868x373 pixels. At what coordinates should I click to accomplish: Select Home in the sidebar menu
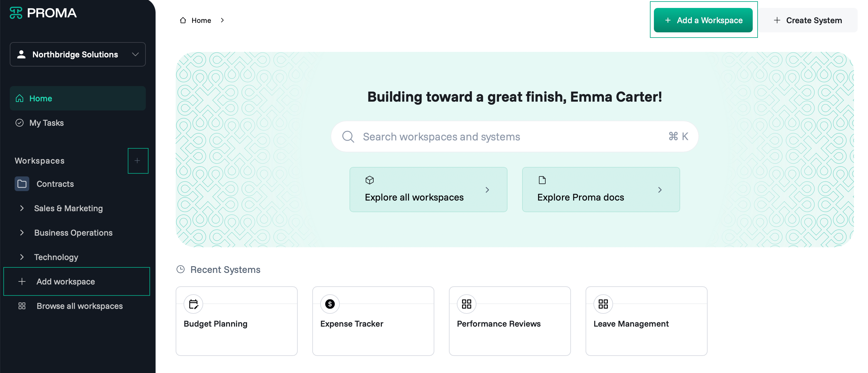click(78, 98)
